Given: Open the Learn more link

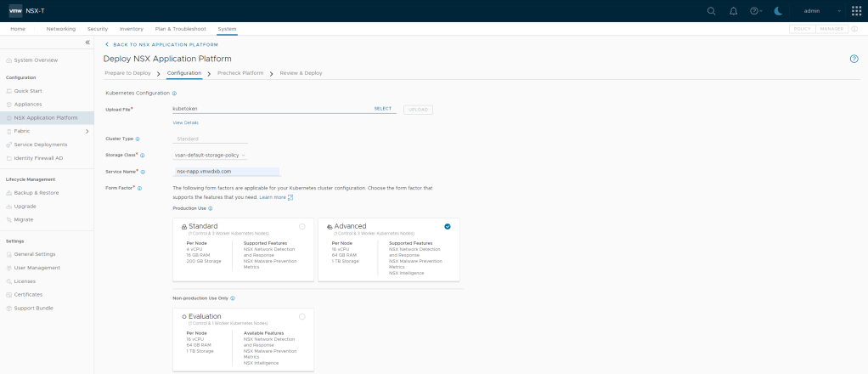Looking at the screenshot, I should pyautogui.click(x=275, y=197).
